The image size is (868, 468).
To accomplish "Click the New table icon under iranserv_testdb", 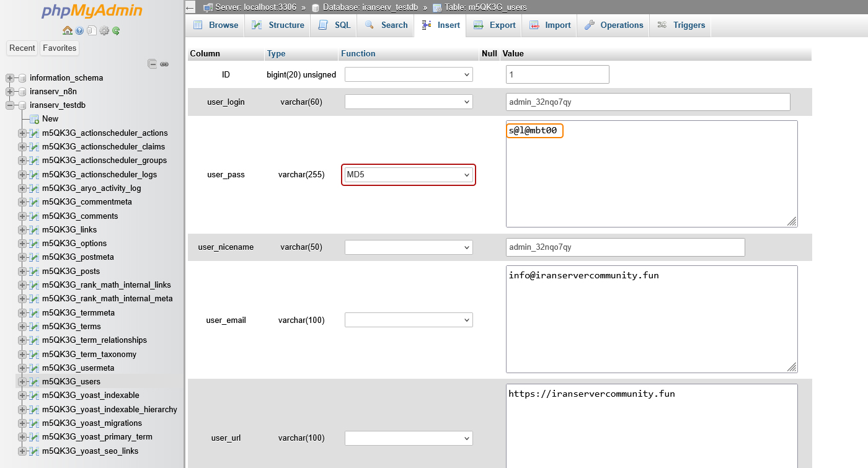I will point(34,119).
